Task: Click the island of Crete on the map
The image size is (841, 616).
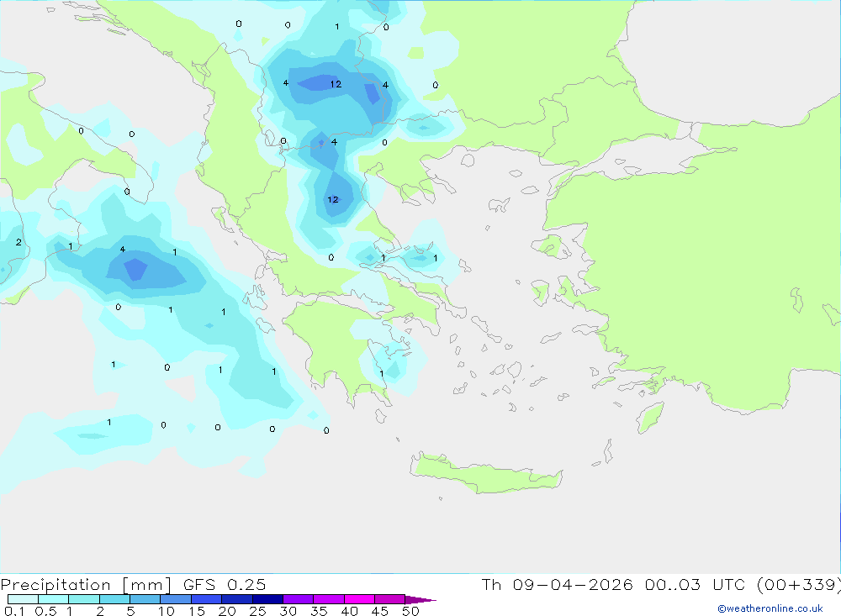Action: point(486,474)
